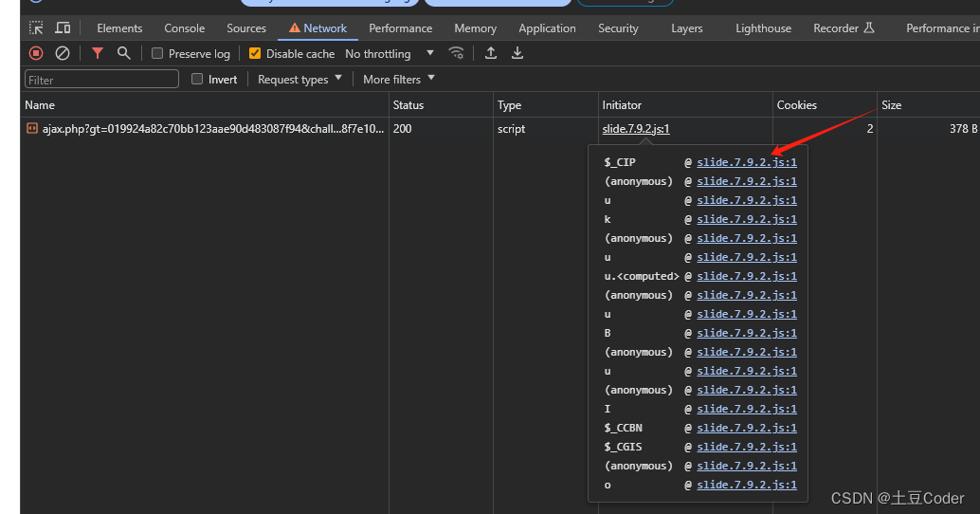The width and height of the screenshot is (980, 514).
Task: Uncheck the Disable cache checkbox
Action: point(255,54)
